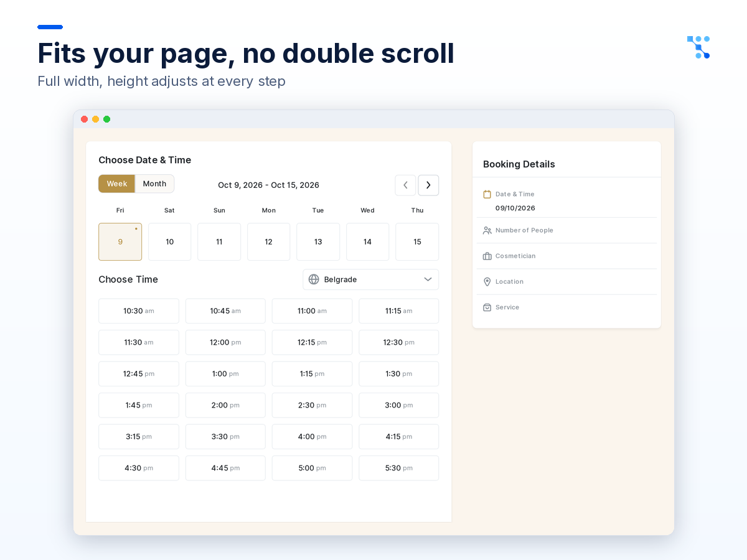The height and width of the screenshot is (560, 747).
Task: Choose the 12:30 pm time slot
Action: coord(398,342)
